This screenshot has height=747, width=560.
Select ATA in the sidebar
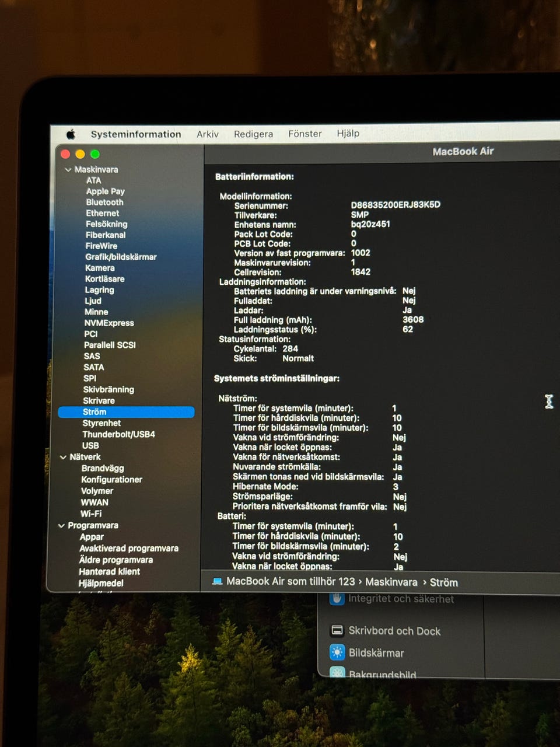(93, 180)
